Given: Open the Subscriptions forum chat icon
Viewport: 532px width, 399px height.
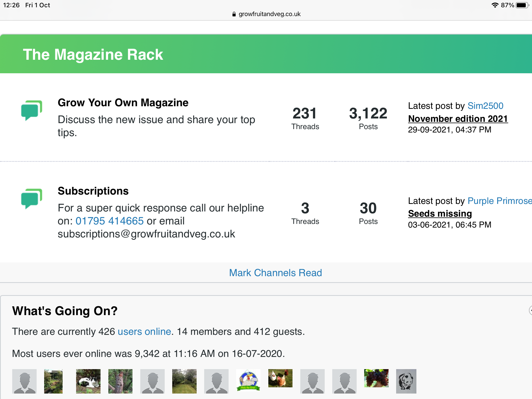Looking at the screenshot, I should [x=31, y=198].
